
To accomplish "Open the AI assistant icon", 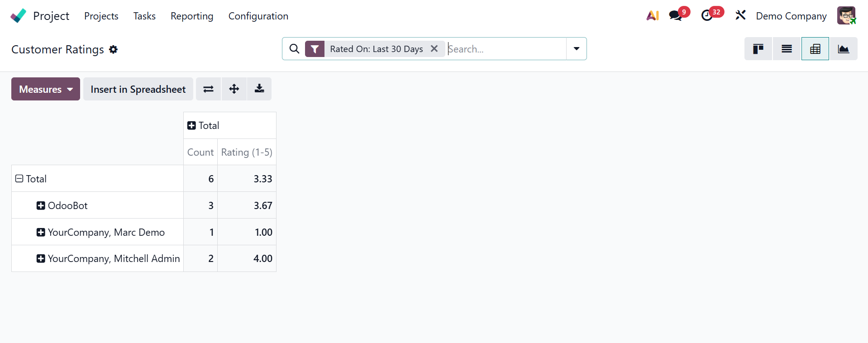I will point(652,16).
